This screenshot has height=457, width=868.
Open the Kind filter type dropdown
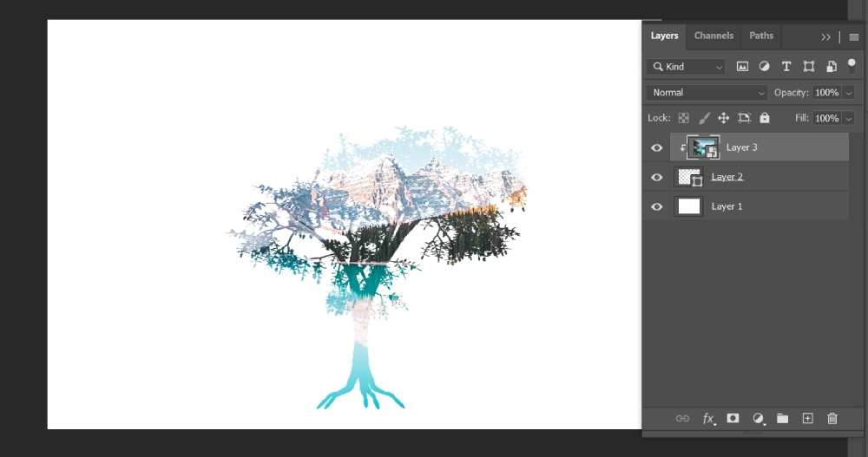(686, 67)
